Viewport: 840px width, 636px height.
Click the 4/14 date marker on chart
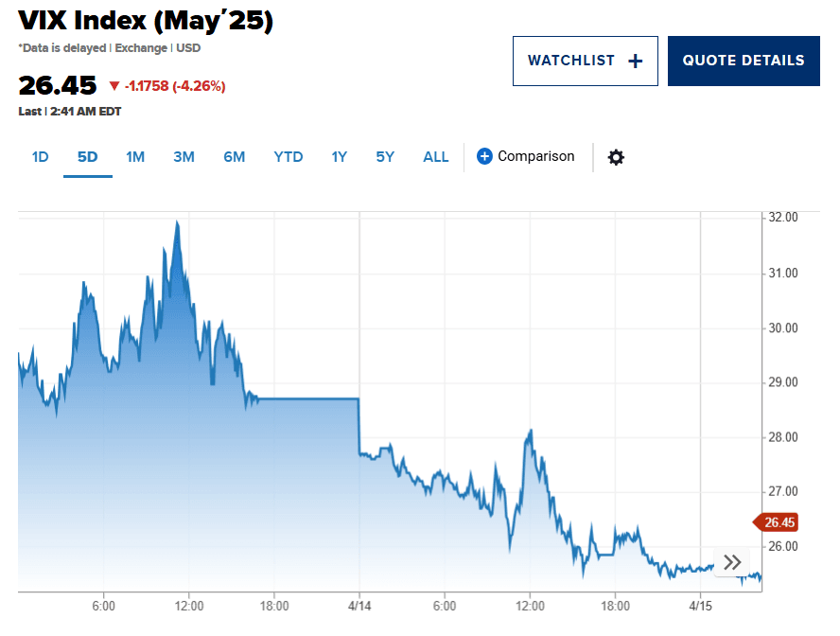[x=359, y=606]
